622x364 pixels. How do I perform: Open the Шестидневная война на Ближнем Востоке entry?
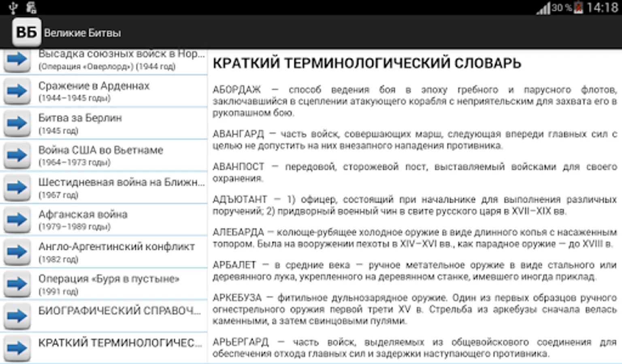click(x=104, y=188)
